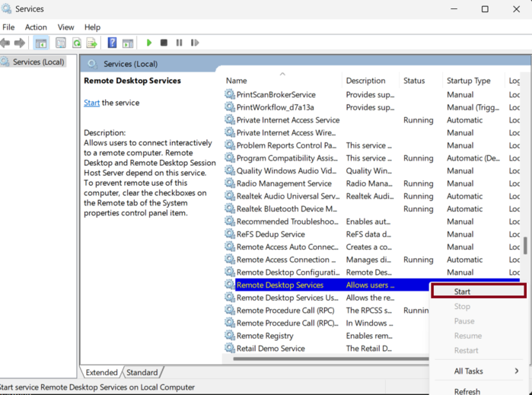The height and width of the screenshot is (395, 532).
Task: Open the Help toolbar icon
Action: click(x=112, y=43)
